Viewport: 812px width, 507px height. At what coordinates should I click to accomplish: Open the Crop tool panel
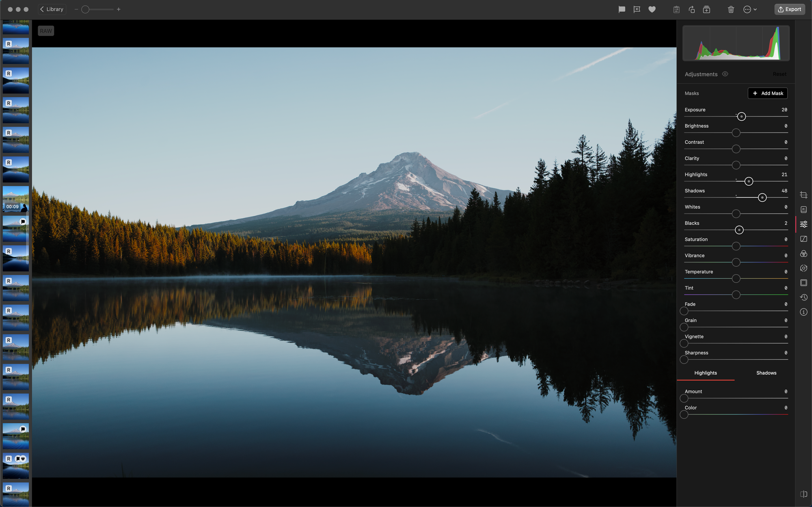[x=803, y=195]
